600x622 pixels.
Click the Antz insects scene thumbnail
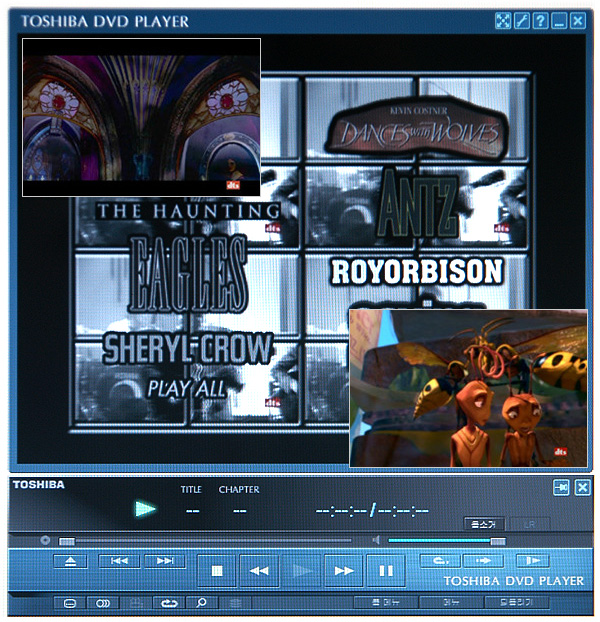[x=468, y=388]
